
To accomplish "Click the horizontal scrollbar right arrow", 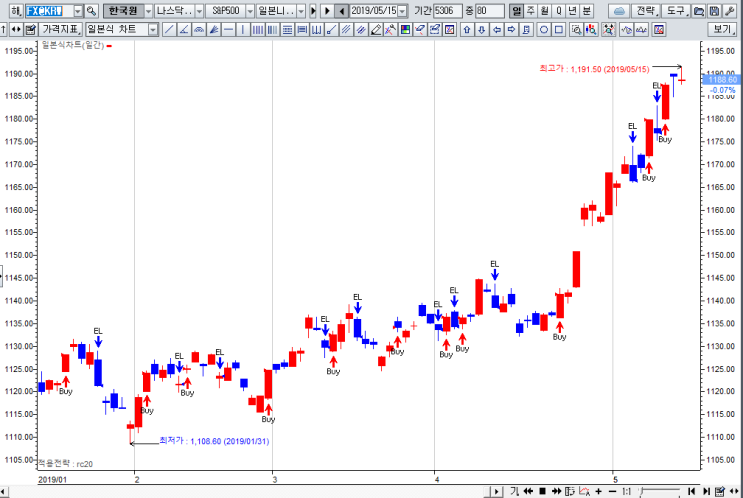I will pos(496,491).
